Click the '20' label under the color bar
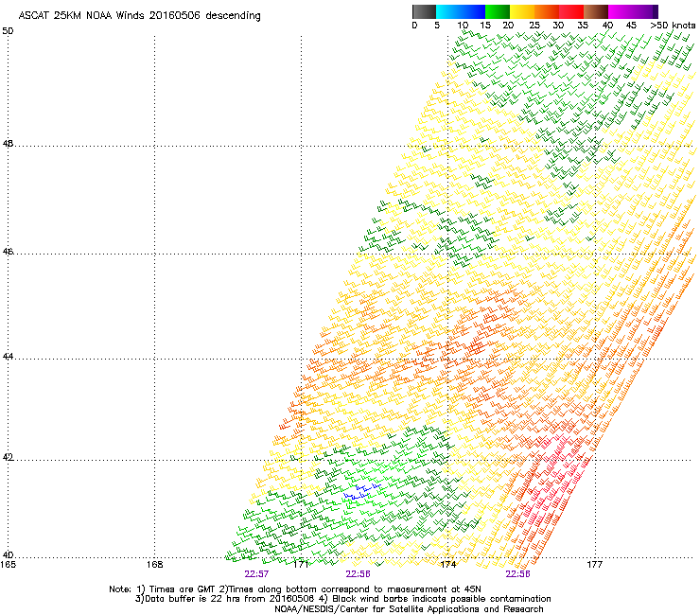 point(509,26)
